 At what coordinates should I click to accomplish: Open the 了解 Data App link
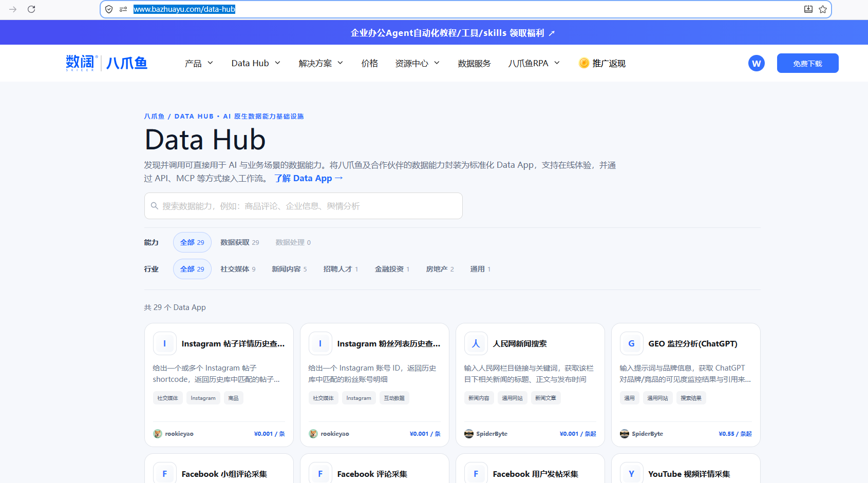point(309,178)
